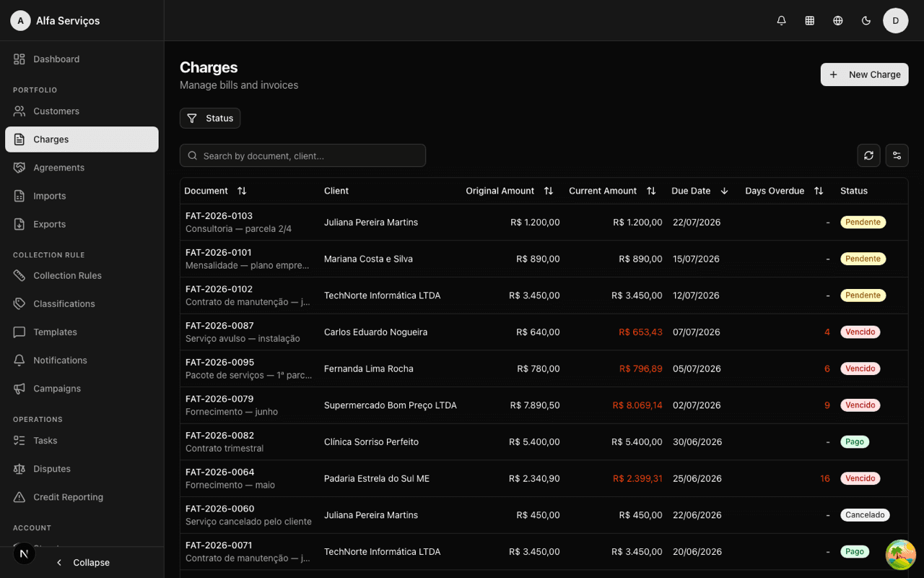Open user avatar D menu
The width and height of the screenshot is (924, 578).
[896, 20]
